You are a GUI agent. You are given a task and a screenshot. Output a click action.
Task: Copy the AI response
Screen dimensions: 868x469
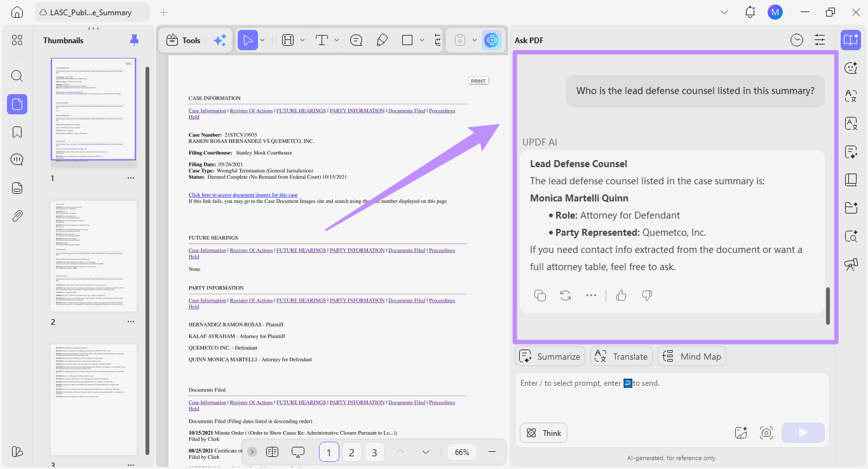click(x=540, y=296)
